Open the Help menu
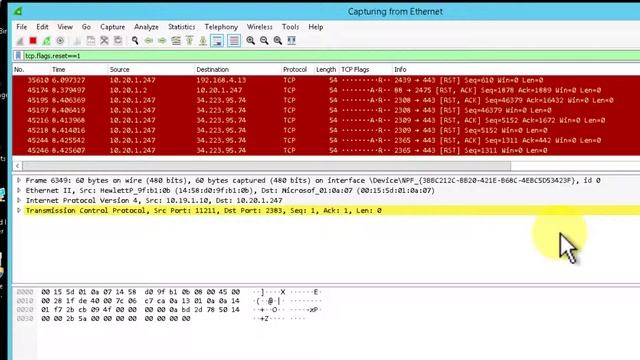 tap(316, 27)
